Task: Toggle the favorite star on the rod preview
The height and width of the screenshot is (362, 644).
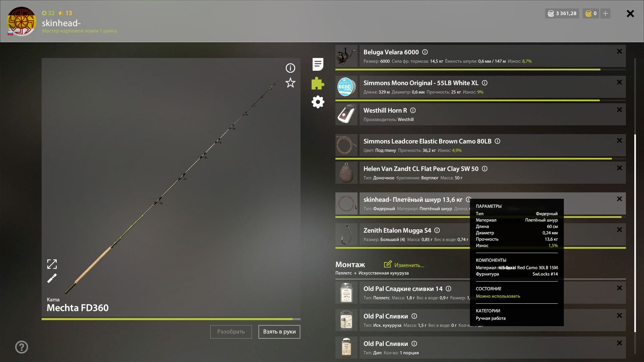Action: 290,83
